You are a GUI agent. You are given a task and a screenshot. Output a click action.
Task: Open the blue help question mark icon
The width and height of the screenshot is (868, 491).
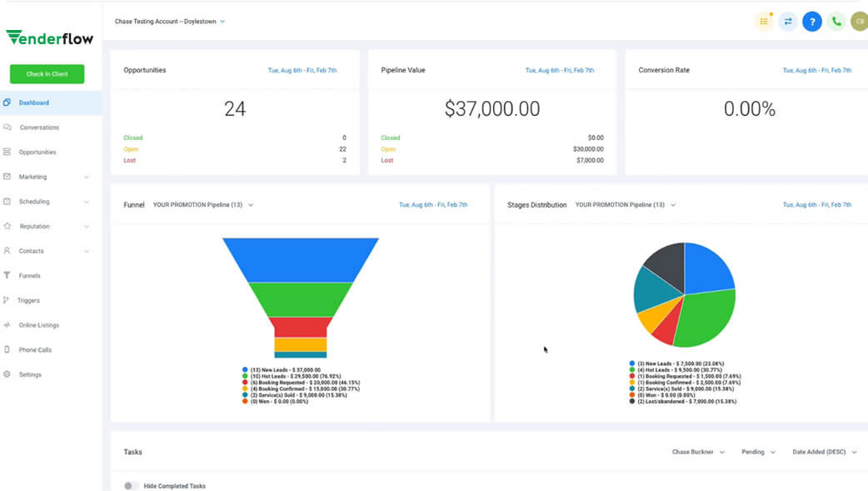click(812, 22)
